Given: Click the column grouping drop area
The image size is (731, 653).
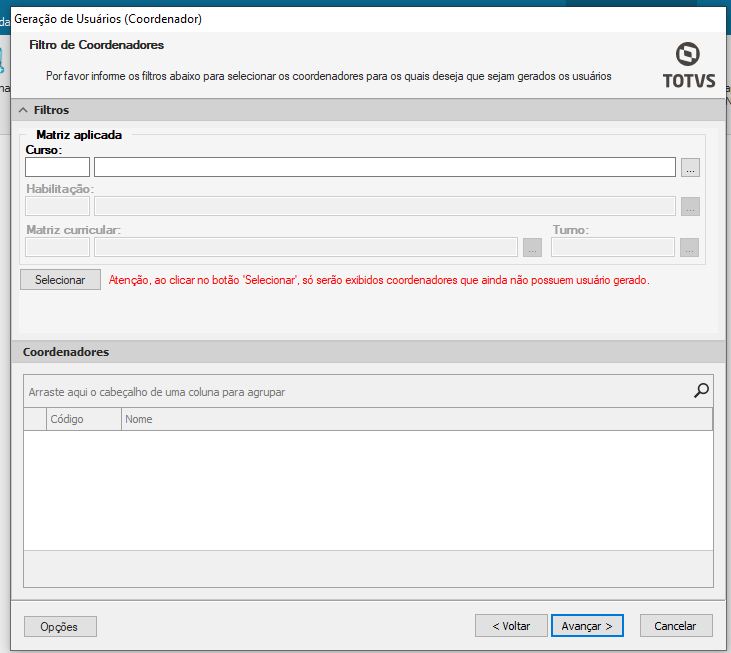Looking at the screenshot, I should (350, 392).
